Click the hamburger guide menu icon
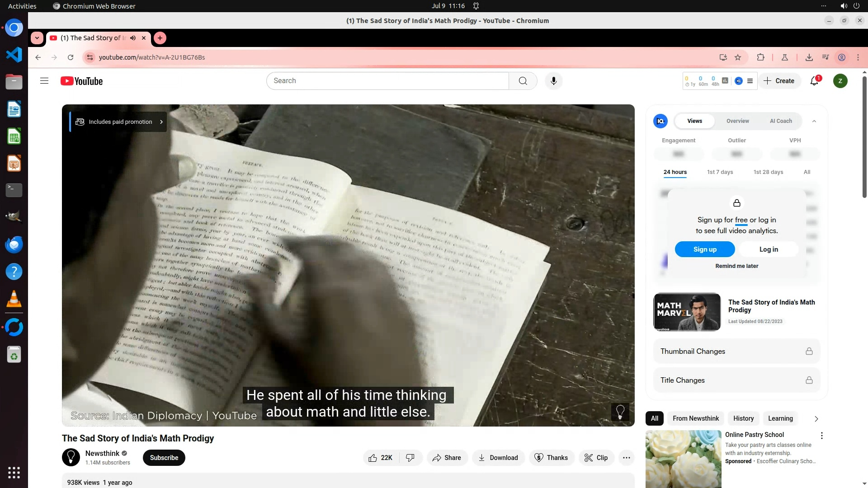The height and width of the screenshot is (488, 868). [44, 81]
